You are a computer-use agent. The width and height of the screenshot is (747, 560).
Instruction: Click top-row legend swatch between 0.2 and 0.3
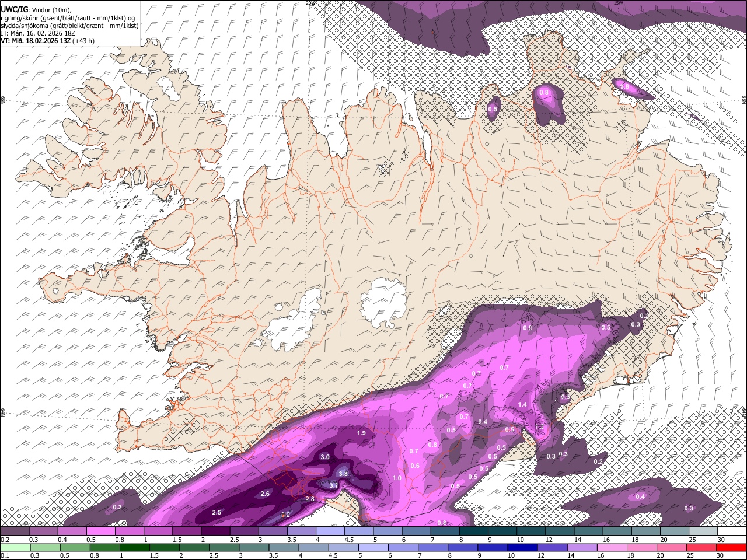coord(15,531)
